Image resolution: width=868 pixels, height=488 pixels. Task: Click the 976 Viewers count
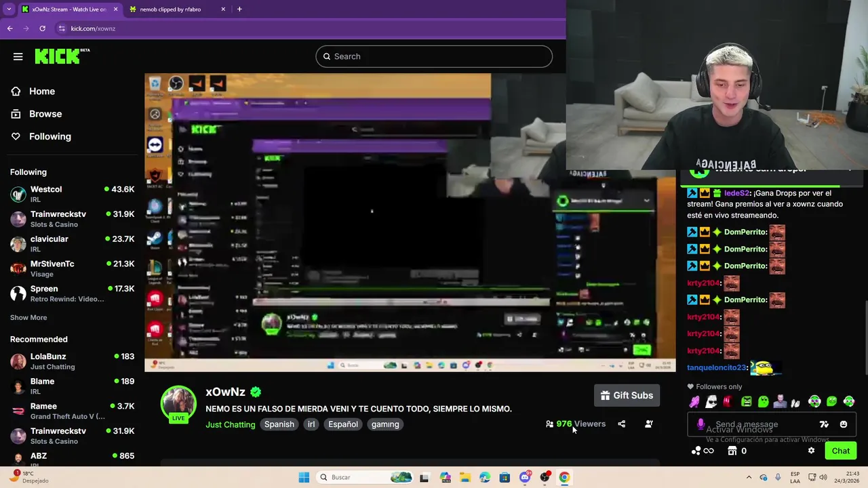click(x=576, y=424)
